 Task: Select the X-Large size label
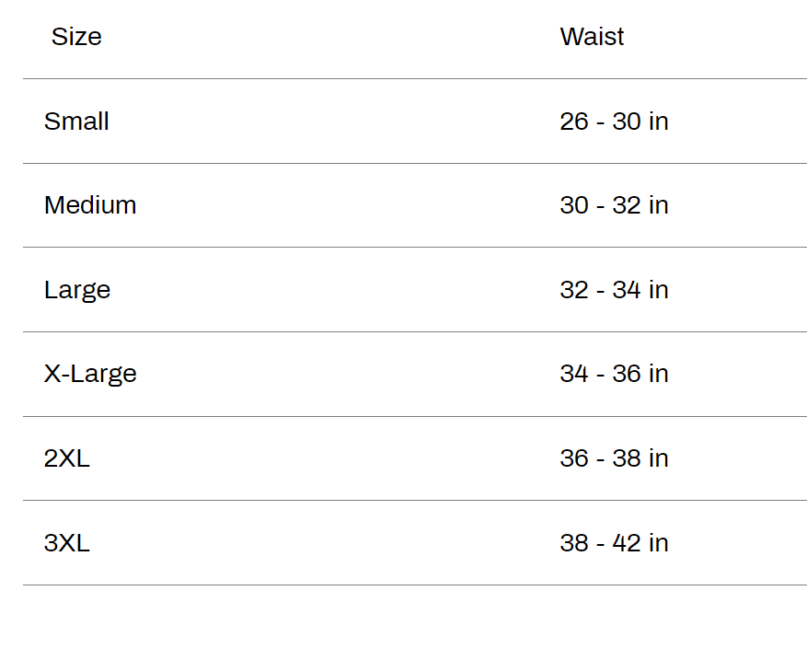coord(90,374)
